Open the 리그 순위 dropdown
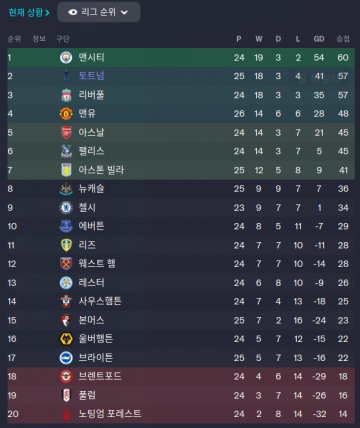360x428 pixels. pos(99,12)
